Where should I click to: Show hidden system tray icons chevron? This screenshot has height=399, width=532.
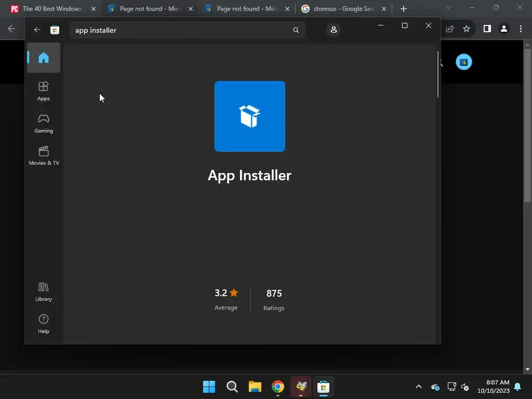click(419, 387)
